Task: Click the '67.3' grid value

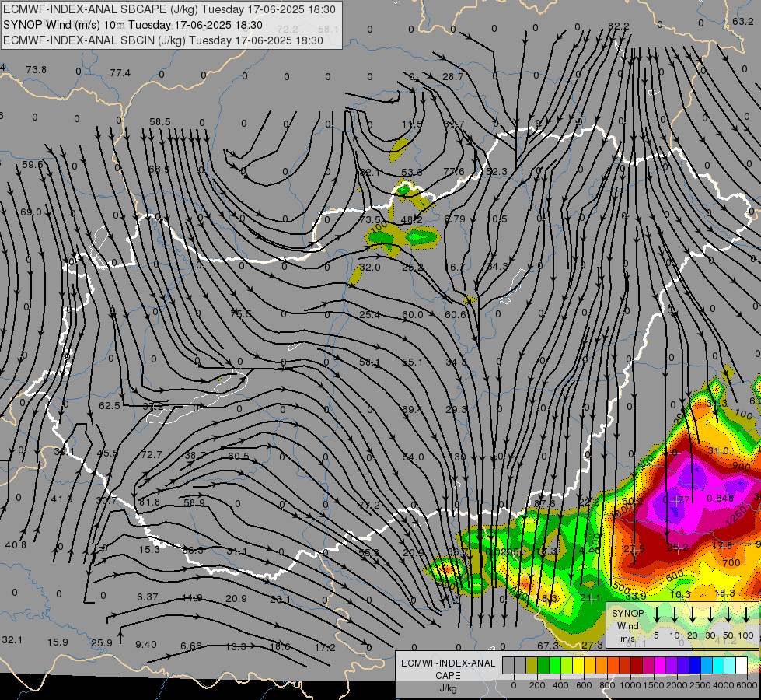Action: (x=548, y=646)
